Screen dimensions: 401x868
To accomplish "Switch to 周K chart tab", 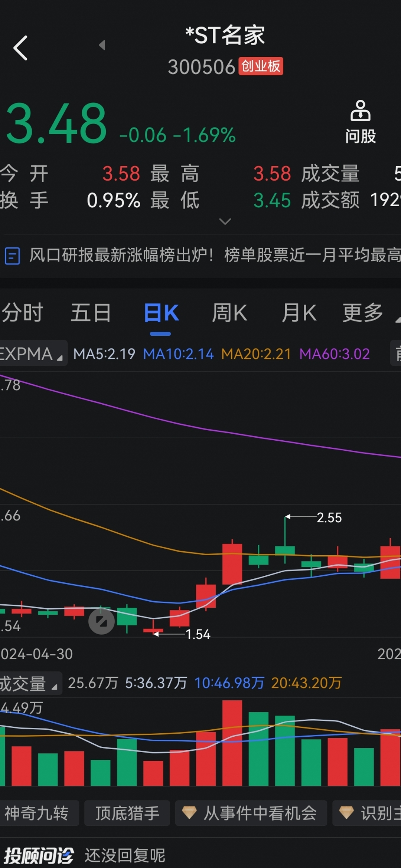I will 229,312.
